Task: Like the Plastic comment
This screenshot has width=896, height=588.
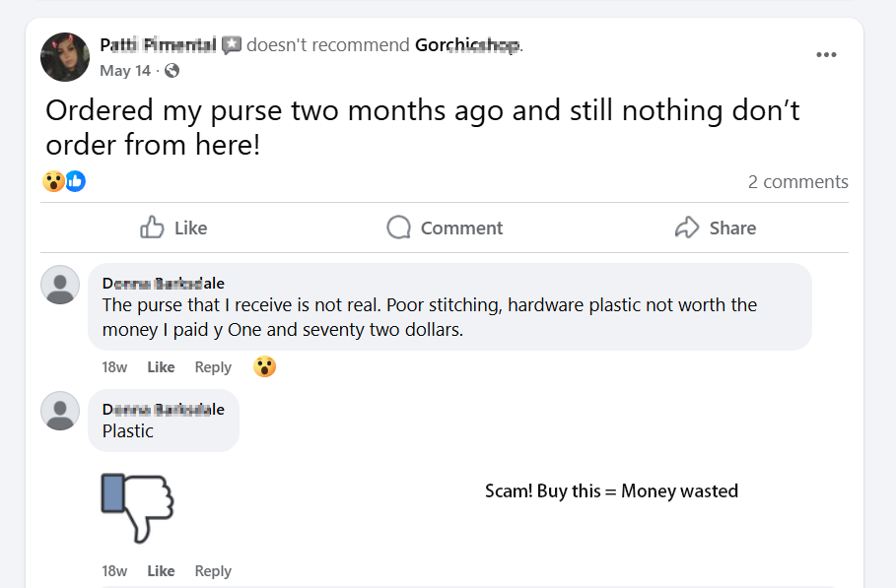Action: pos(161,571)
